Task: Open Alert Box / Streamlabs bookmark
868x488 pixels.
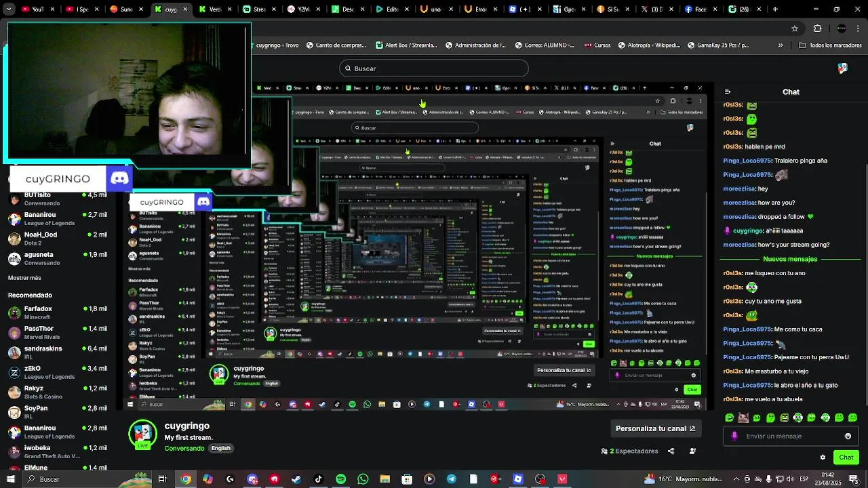Action: coord(405,45)
